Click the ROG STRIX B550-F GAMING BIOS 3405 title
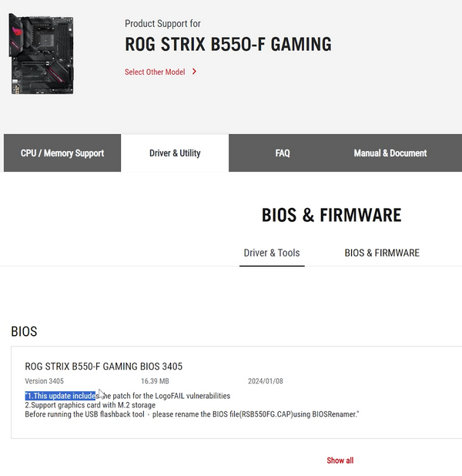The width and height of the screenshot is (462, 476). 104,366
